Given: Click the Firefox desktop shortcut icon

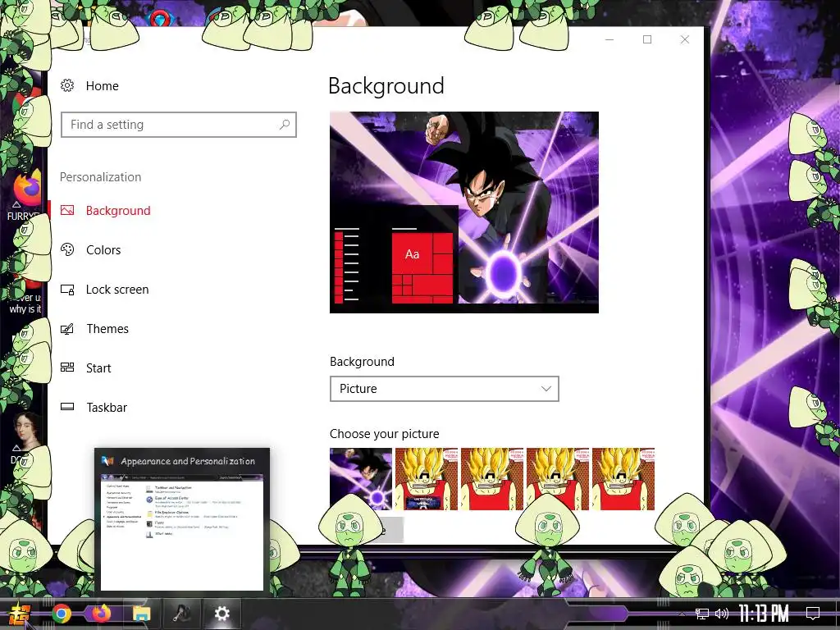Looking at the screenshot, I should [x=27, y=189].
